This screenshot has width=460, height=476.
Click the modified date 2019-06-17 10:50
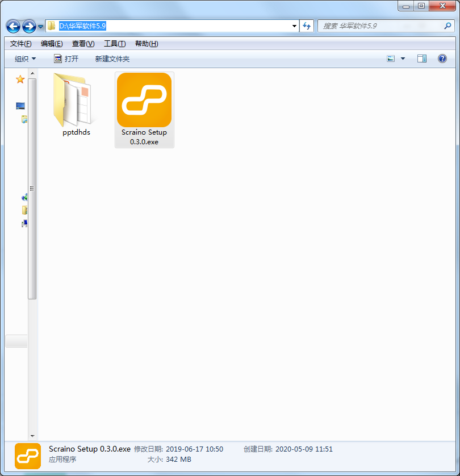click(x=194, y=449)
